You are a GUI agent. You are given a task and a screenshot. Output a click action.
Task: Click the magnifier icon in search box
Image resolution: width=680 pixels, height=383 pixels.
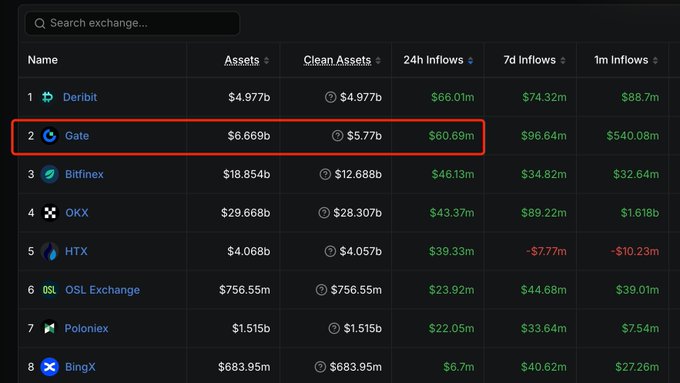pos(40,23)
